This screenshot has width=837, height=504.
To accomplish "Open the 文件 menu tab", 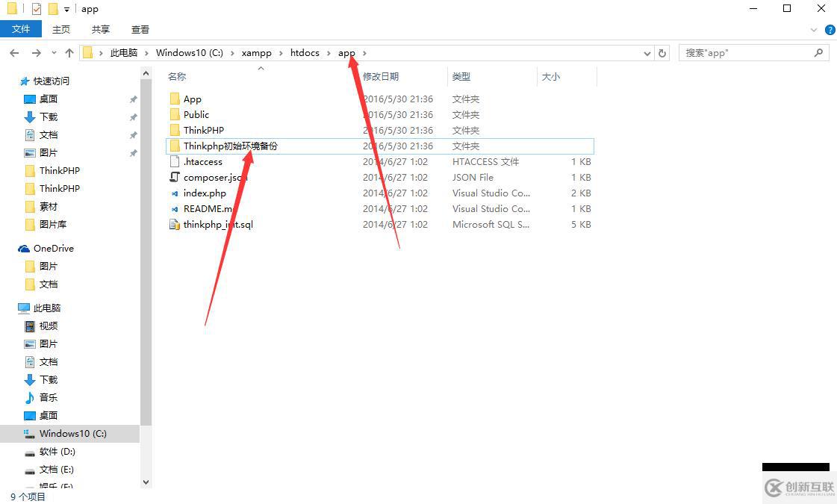I will tap(21, 29).
